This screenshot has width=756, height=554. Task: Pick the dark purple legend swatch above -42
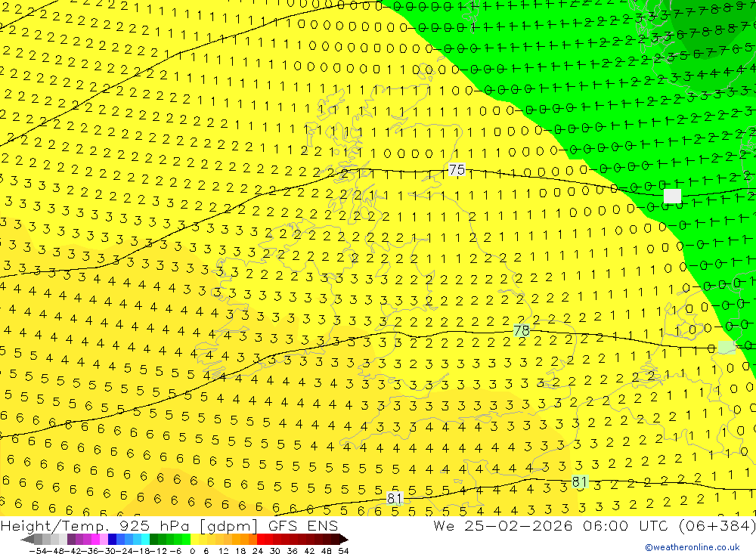tap(71, 540)
